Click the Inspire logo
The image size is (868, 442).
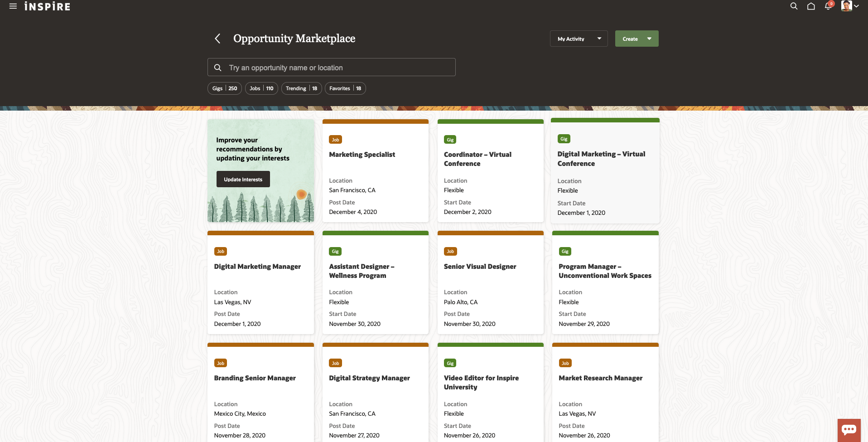[48, 6]
